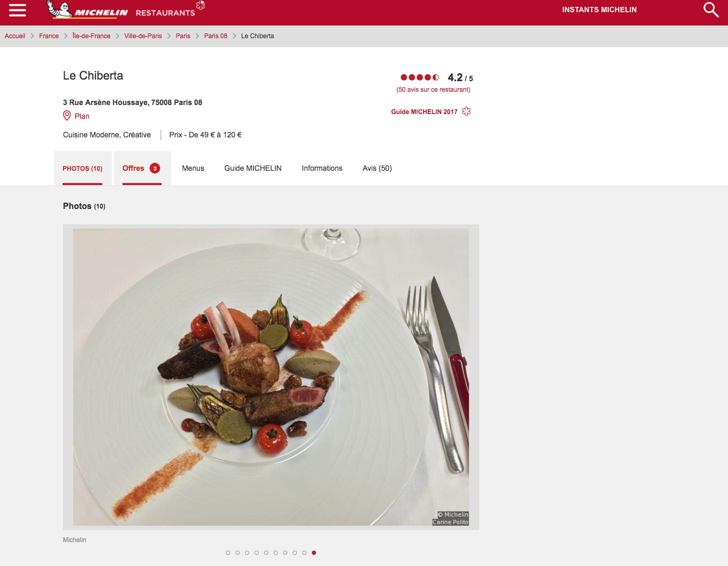
Task: Click the rating dots icon
Action: click(420, 77)
